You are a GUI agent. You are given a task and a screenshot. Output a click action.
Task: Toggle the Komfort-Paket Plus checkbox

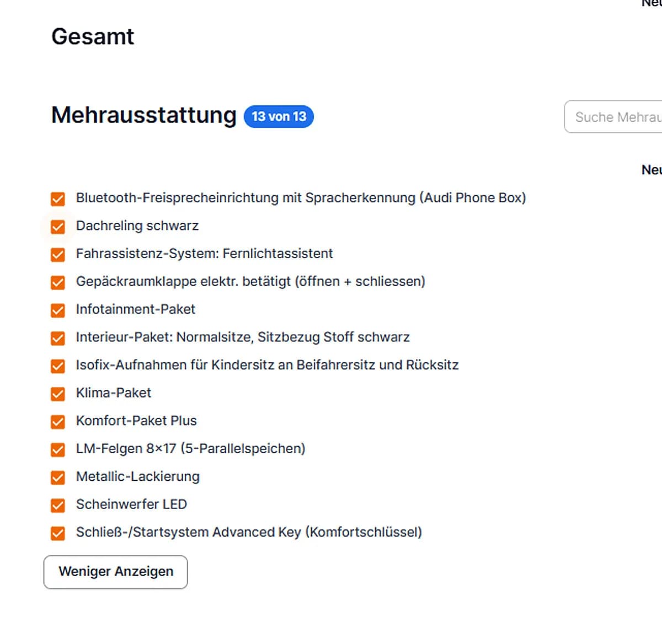pos(58,421)
